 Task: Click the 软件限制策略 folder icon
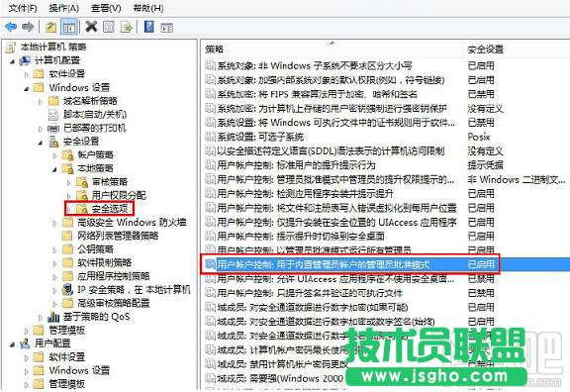point(67,262)
